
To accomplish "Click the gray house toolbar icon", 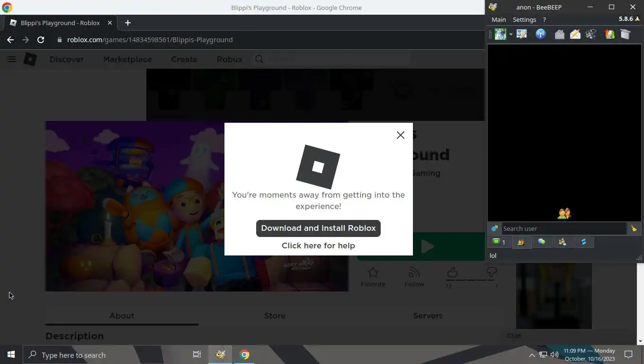I will pyautogui.click(x=560, y=34).
